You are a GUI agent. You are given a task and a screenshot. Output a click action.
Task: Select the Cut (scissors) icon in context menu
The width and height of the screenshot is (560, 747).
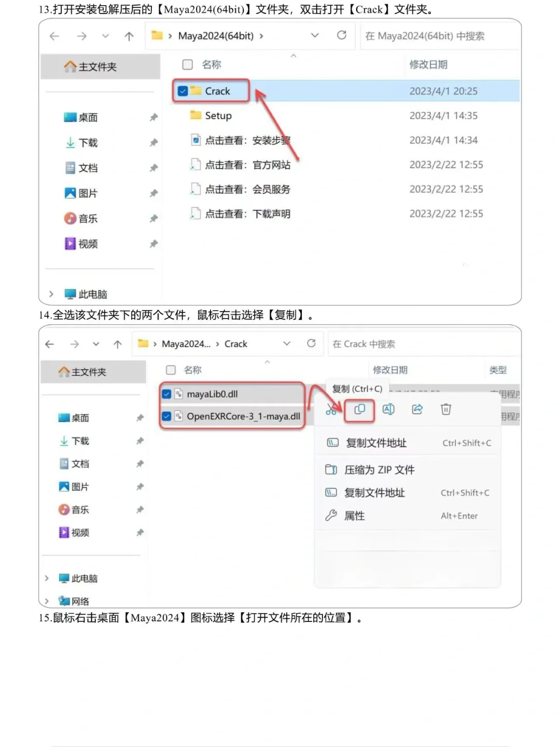tap(330, 409)
